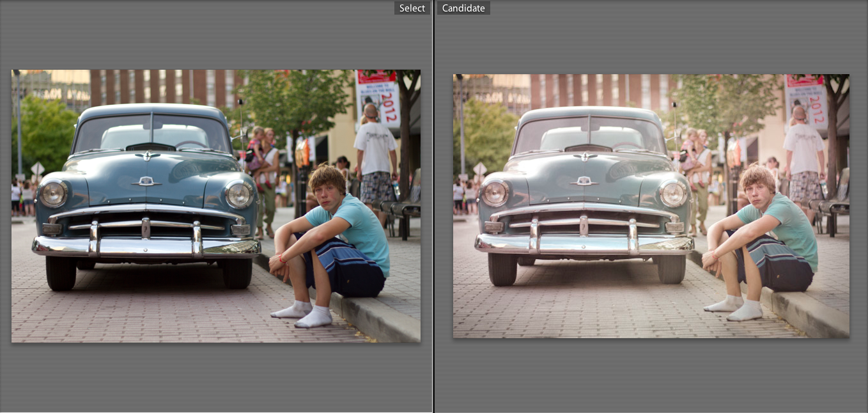
Task: Click the car's chrome bumper in Select photo
Action: pos(146,245)
